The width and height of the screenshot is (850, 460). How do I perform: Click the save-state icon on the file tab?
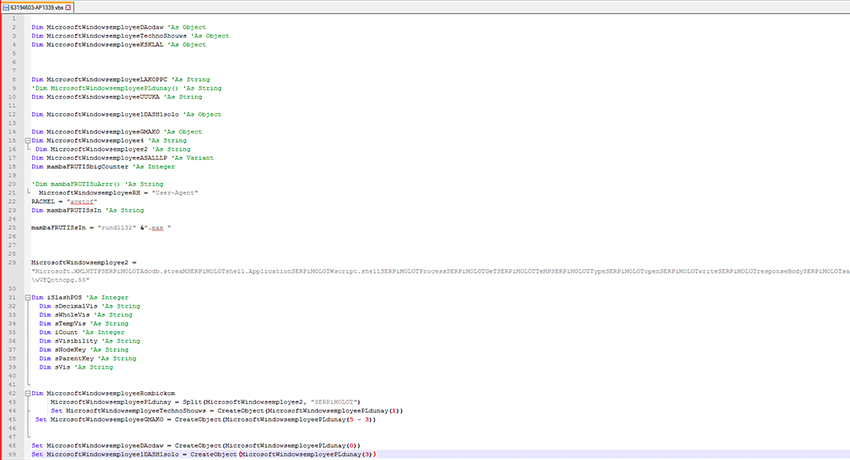click(x=6, y=7)
